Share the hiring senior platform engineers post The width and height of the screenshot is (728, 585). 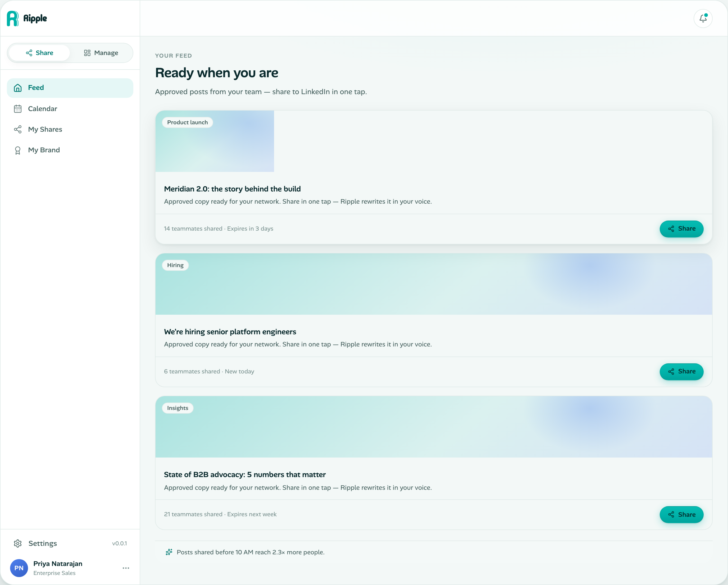681,371
